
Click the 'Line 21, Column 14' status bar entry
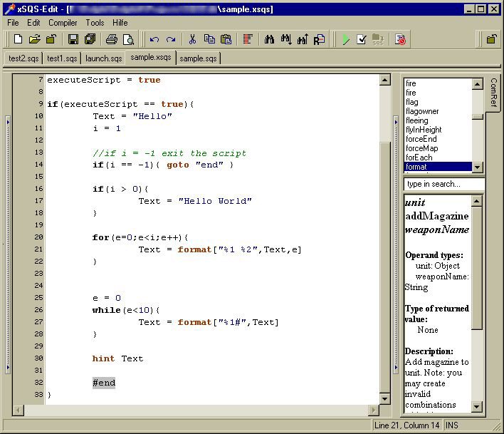point(406,425)
